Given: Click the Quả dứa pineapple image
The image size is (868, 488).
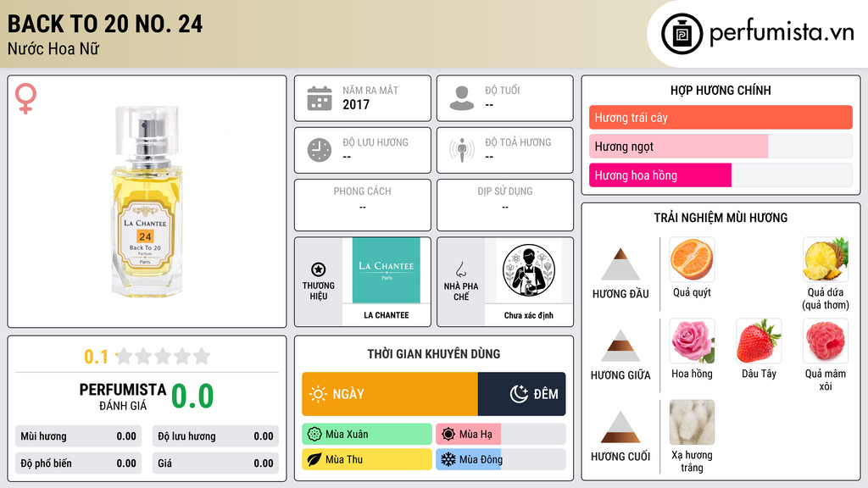Looking at the screenshot, I should click(x=826, y=259).
